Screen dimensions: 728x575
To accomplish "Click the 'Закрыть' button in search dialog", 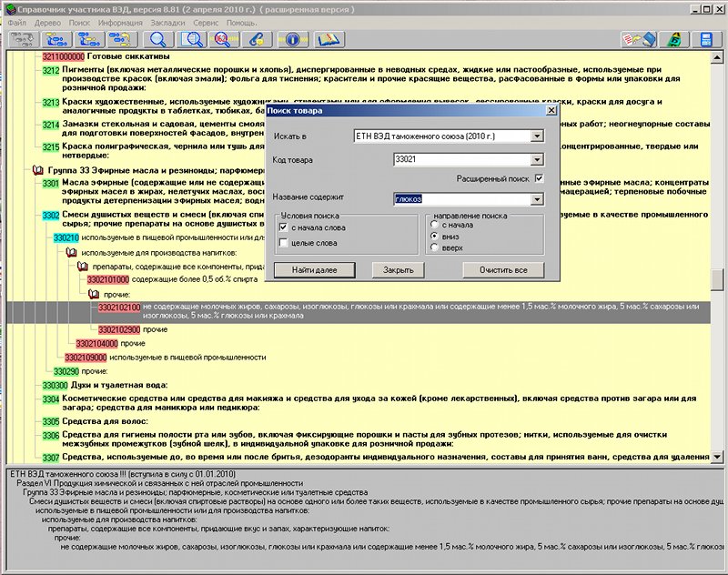I will (399, 270).
